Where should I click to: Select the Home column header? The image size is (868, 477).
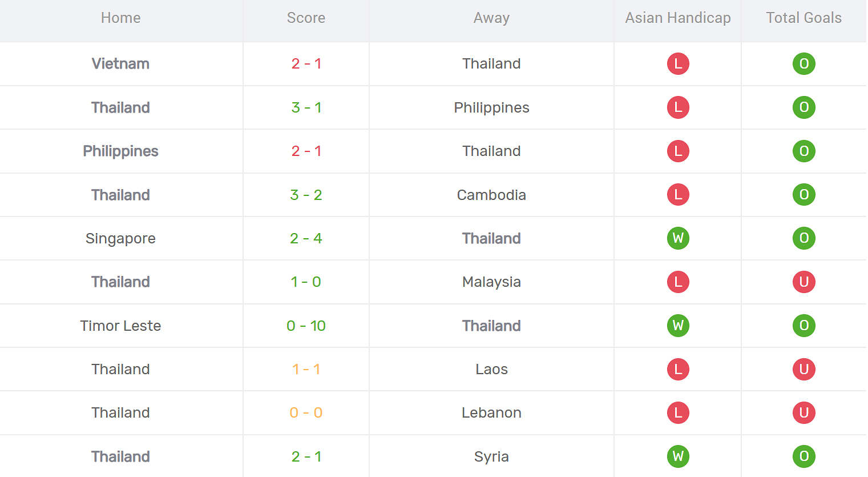pos(120,18)
